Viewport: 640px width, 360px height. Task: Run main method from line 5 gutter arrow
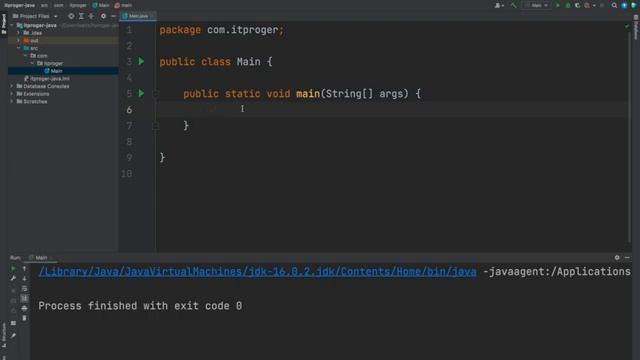point(141,93)
